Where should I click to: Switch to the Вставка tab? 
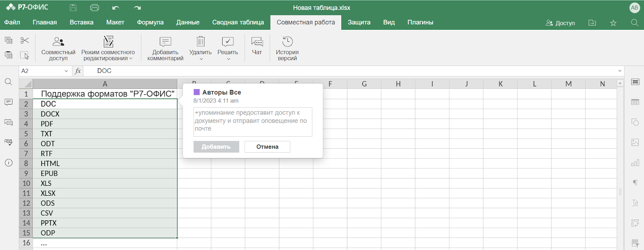click(x=81, y=23)
